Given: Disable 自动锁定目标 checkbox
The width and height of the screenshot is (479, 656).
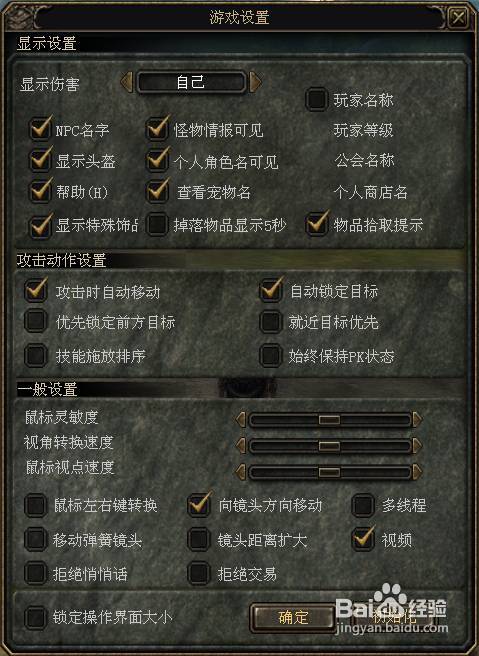Looking at the screenshot, I should point(271,290).
